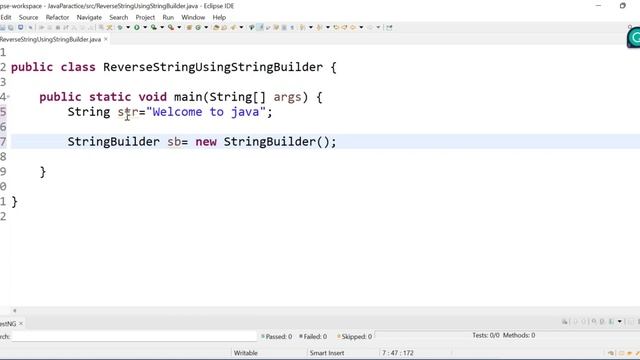Open the TestNG view menu dropdown arrow
This screenshot has width=640, height=360.
[x=620, y=322]
